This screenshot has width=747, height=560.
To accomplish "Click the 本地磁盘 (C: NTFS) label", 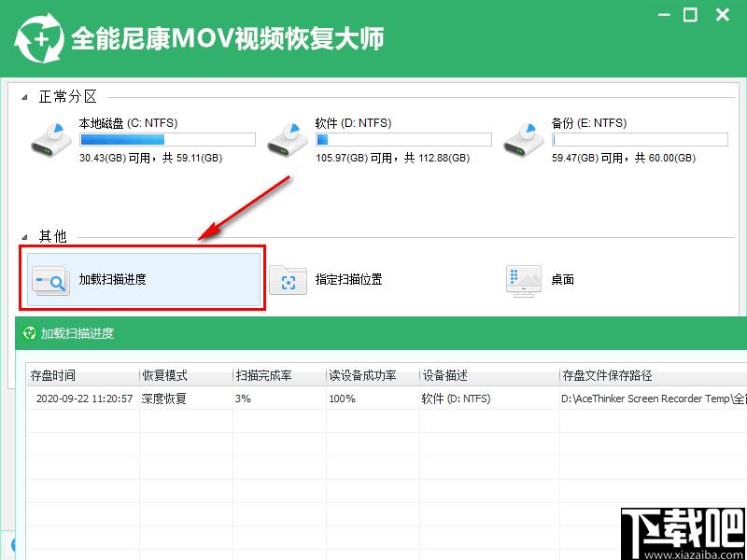I will (128, 123).
